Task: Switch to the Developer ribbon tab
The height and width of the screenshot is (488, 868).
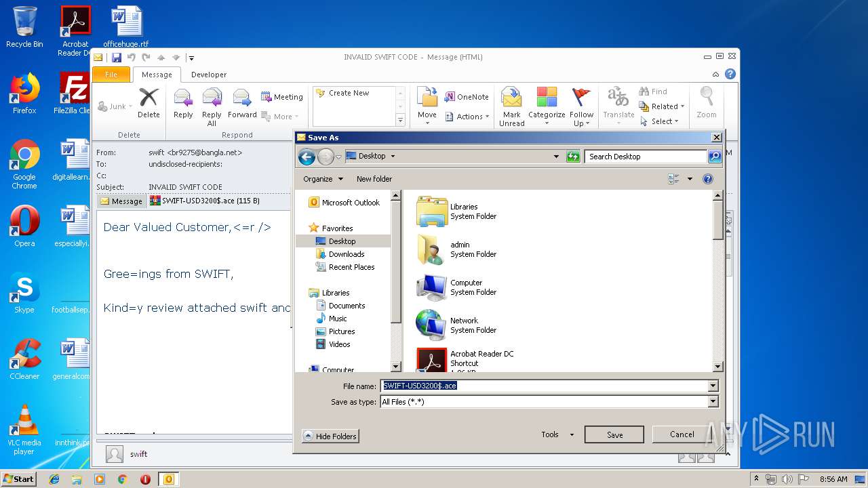Action: [x=209, y=75]
